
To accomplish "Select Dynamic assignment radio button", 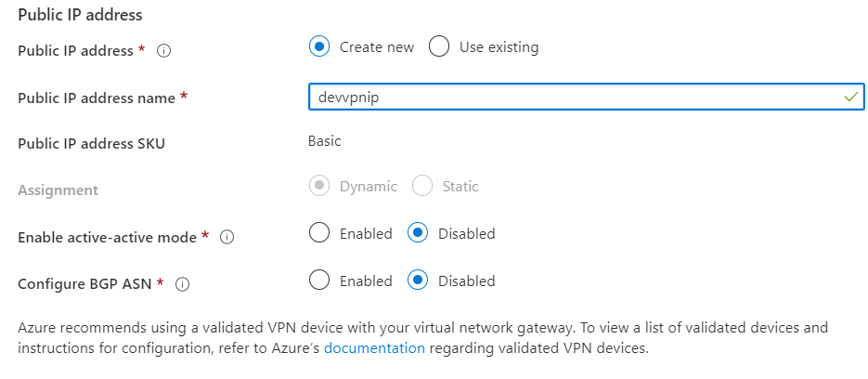I will point(319,186).
